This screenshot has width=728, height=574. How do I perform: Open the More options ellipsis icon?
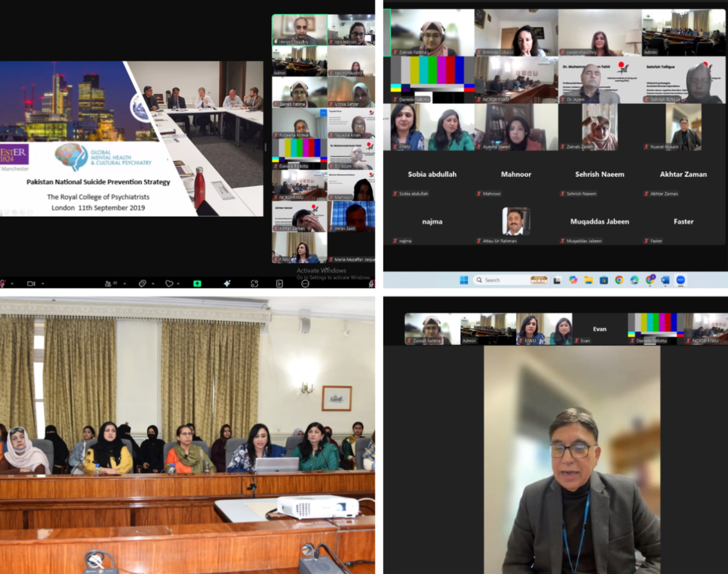click(305, 283)
